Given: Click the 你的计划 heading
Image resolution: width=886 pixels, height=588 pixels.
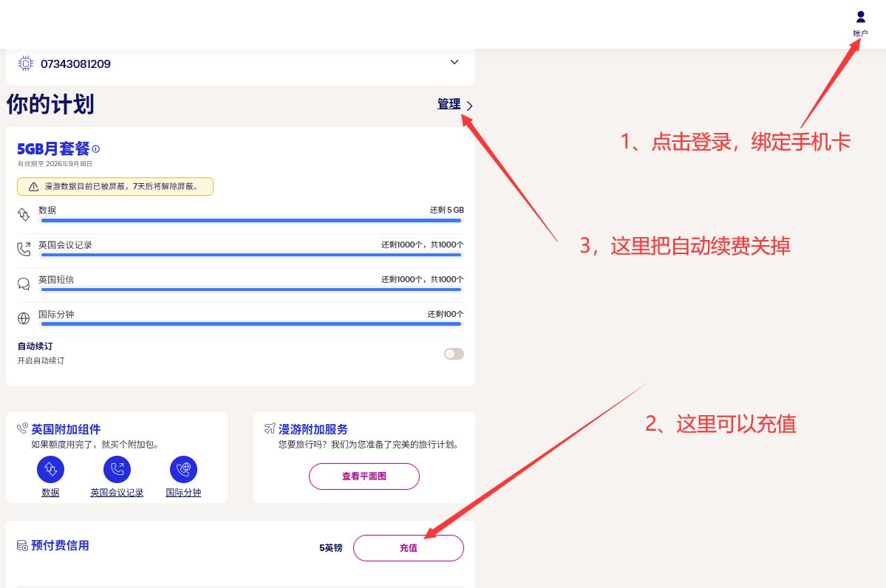Looking at the screenshot, I should (x=50, y=104).
